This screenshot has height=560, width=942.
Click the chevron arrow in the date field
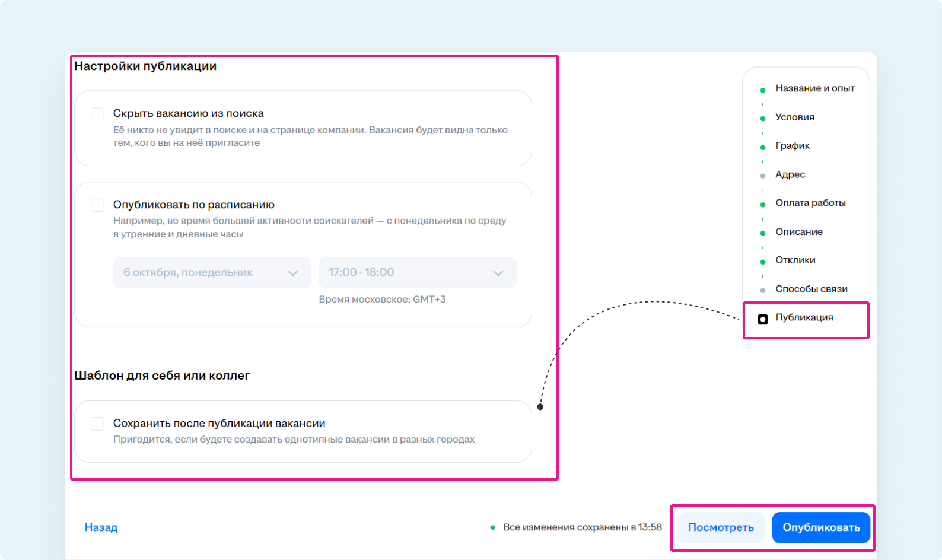292,273
